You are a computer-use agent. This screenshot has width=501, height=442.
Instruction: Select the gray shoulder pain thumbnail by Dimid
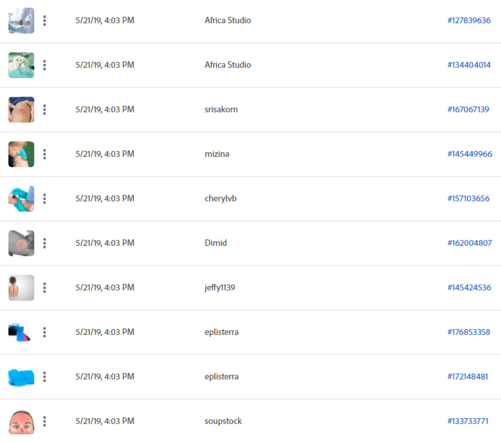21,243
